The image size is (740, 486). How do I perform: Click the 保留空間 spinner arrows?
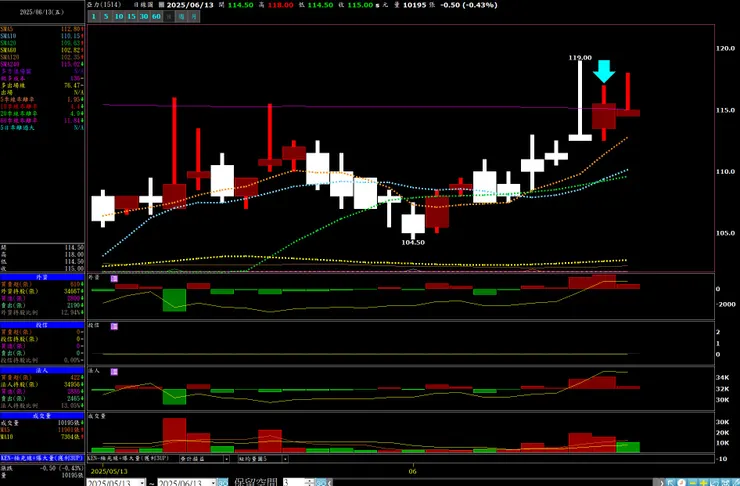click(309, 483)
